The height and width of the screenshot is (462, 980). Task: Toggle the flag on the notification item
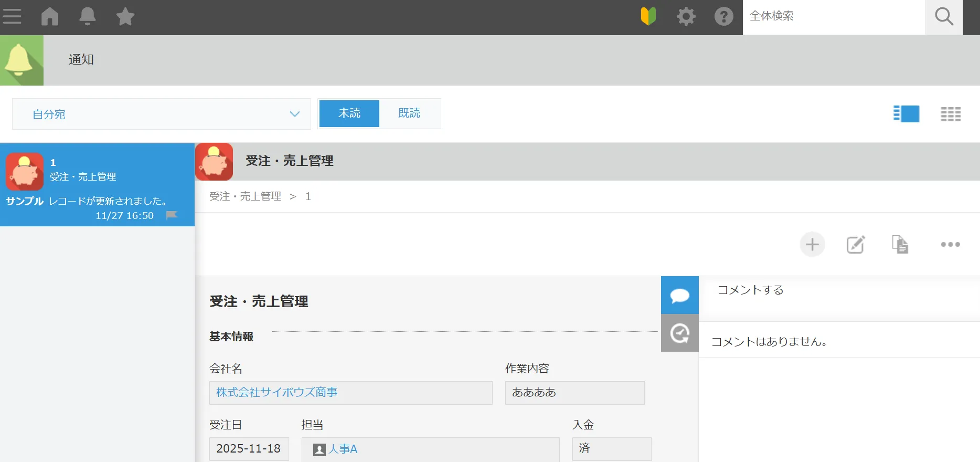[x=172, y=215]
